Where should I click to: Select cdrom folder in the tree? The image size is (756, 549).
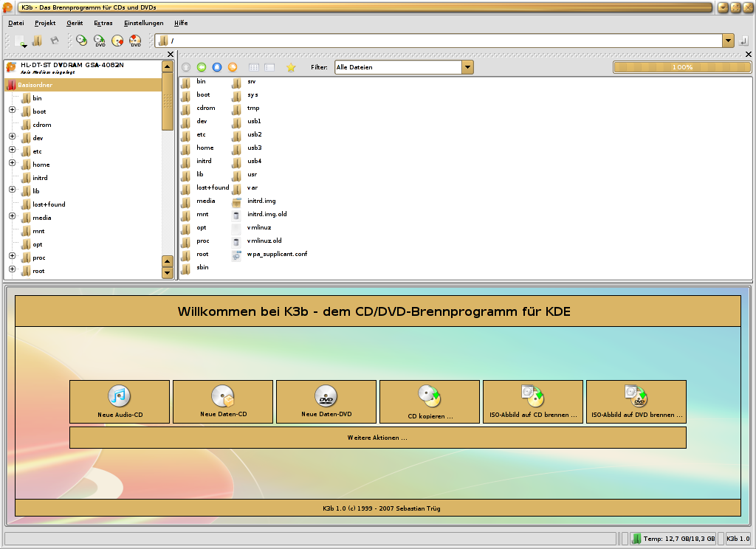[x=42, y=125]
